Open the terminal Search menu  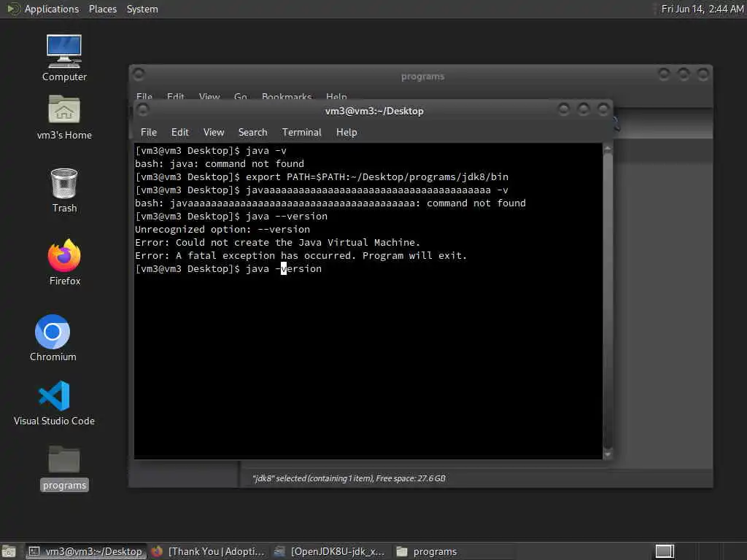[x=252, y=133]
